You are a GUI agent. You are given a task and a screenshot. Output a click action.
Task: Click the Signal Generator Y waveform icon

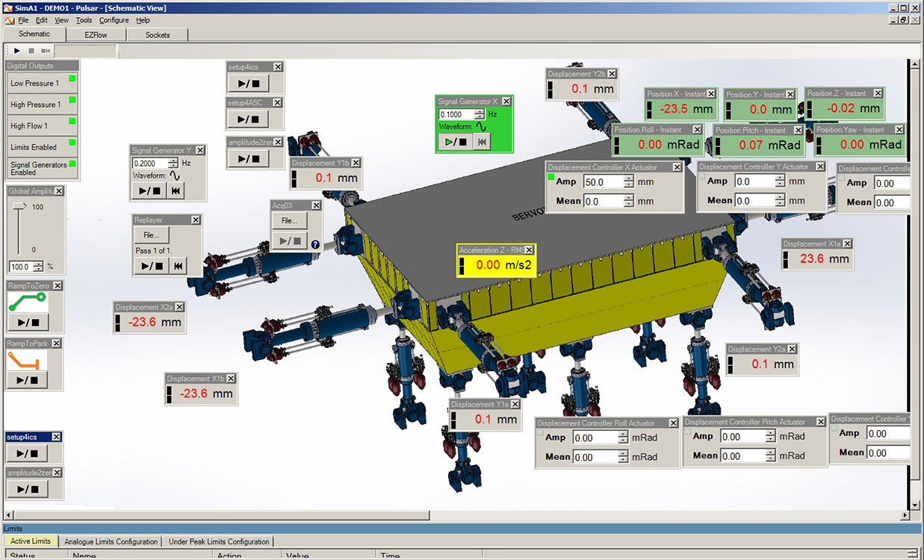pyautogui.click(x=176, y=175)
